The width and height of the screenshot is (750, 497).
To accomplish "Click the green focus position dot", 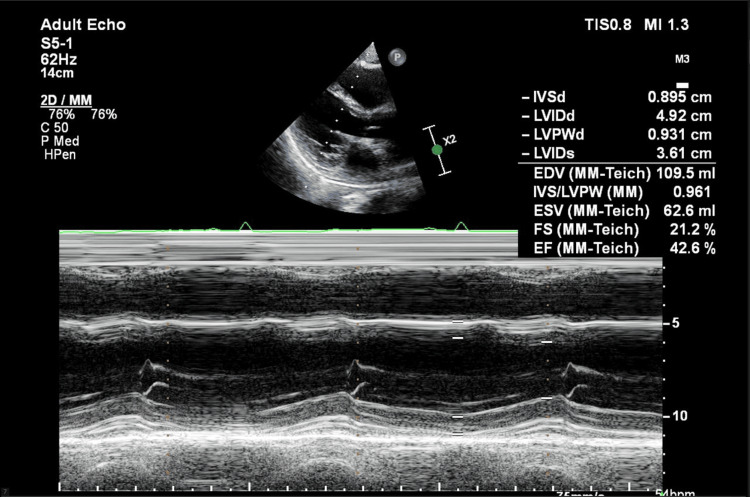I will click(437, 150).
